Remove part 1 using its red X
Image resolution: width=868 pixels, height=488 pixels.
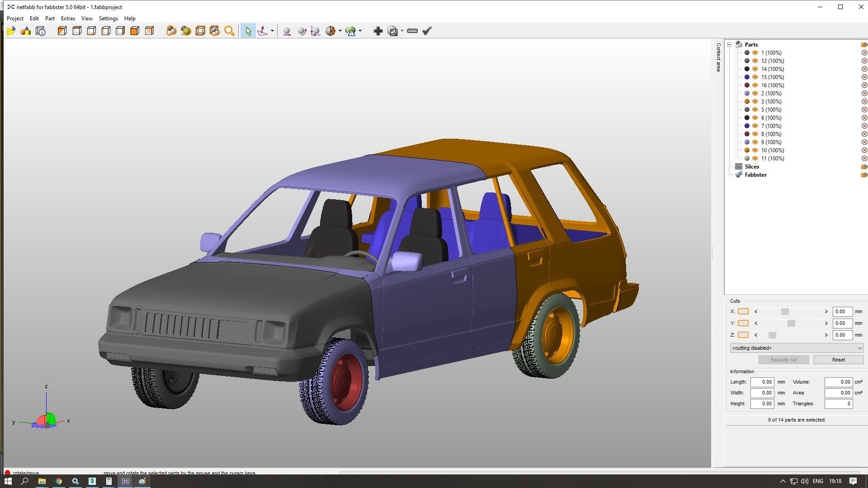pyautogui.click(x=864, y=53)
